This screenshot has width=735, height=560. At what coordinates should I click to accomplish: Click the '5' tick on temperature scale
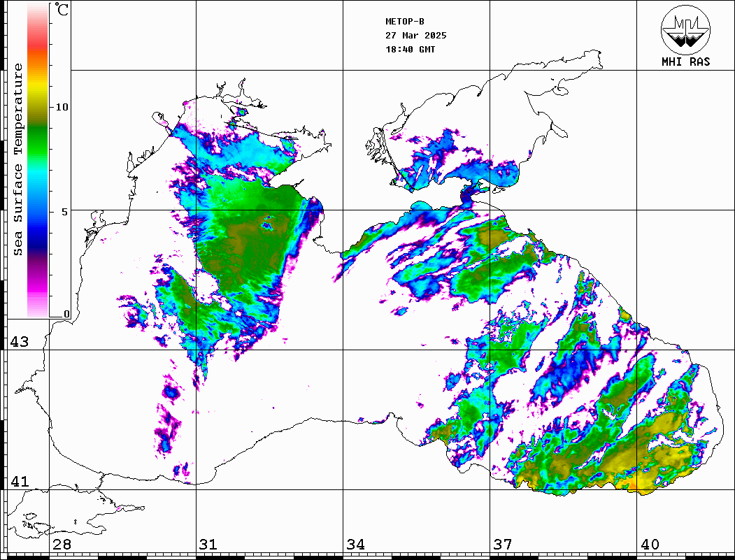coord(65,212)
